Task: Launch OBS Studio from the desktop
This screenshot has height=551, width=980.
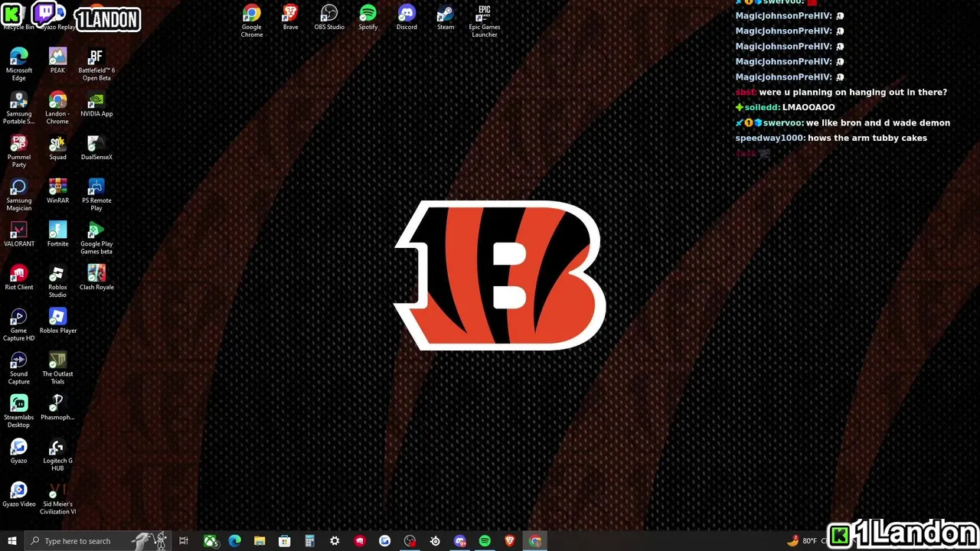Action: tap(329, 18)
